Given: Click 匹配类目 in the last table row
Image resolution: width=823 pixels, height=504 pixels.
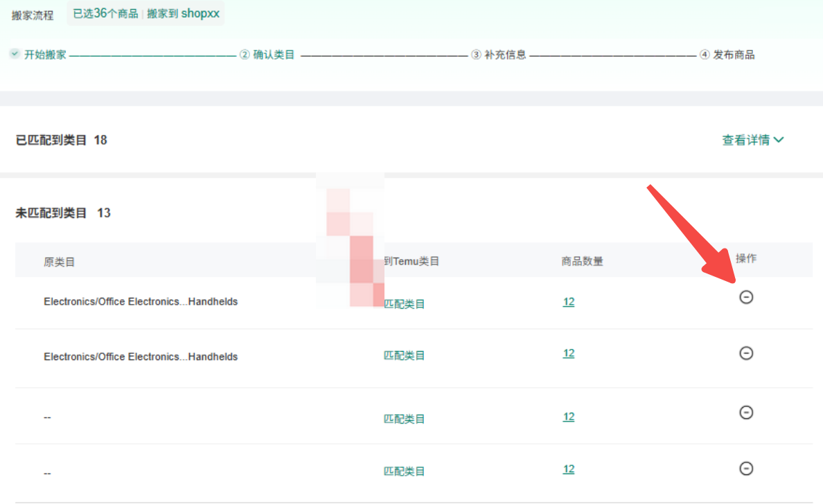Looking at the screenshot, I should [x=405, y=471].
